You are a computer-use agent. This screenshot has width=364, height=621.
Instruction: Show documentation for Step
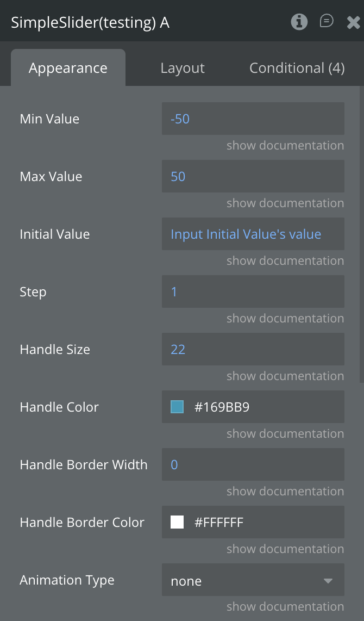[x=285, y=318]
